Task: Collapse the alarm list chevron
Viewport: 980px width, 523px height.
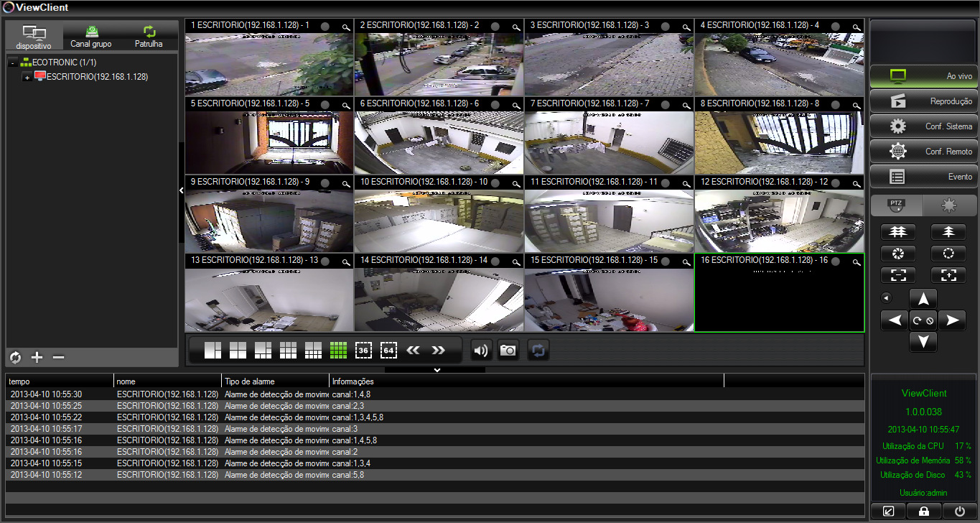Action: [437, 370]
